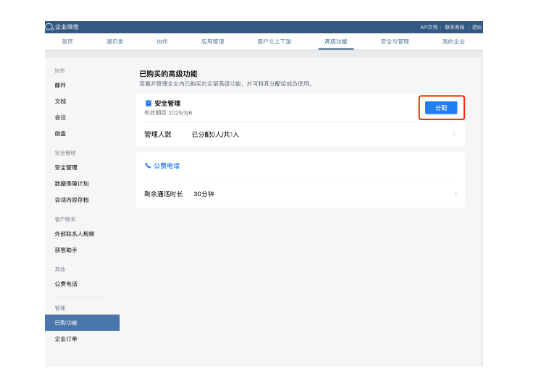The image size is (546, 380).
Task: Click the 已购买的高级功能 heading
Action: tap(168, 74)
